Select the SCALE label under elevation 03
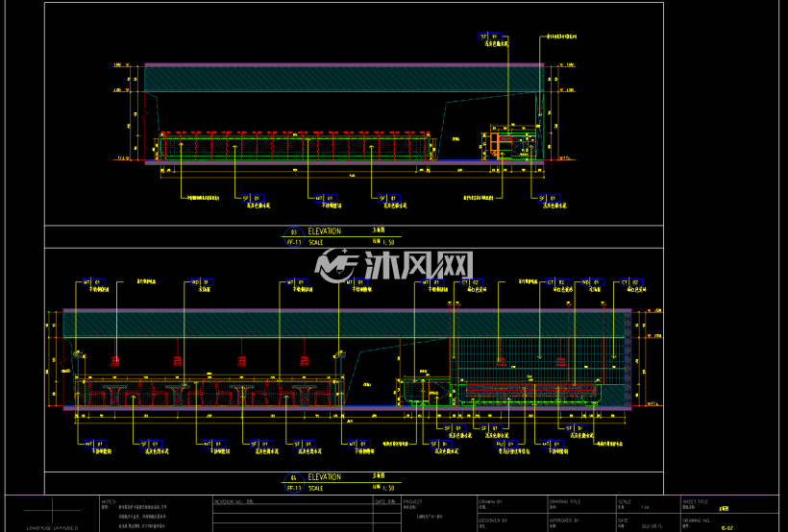 [315, 242]
